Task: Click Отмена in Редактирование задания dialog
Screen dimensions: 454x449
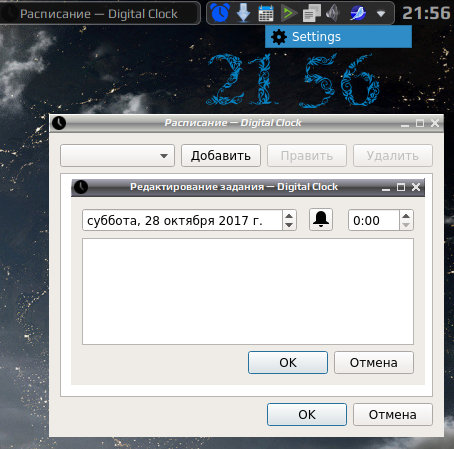Action: [x=374, y=362]
